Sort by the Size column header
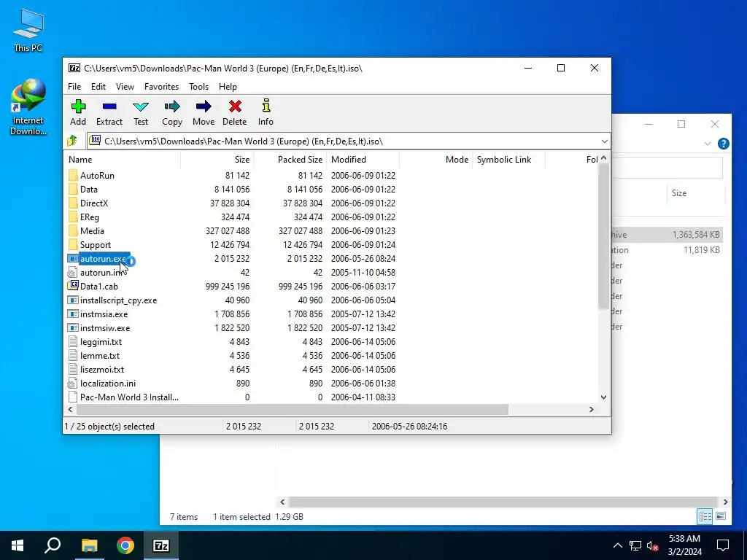The image size is (747, 560). 217,160
